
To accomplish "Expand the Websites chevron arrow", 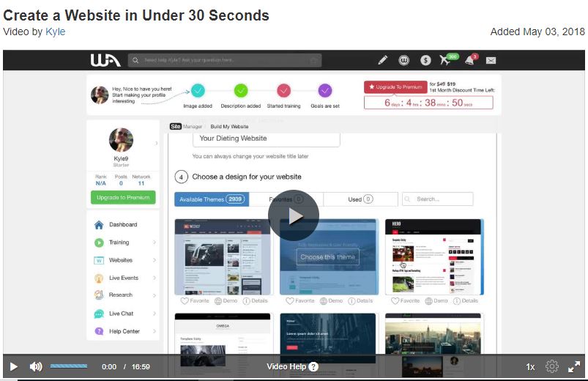I will coord(154,260).
